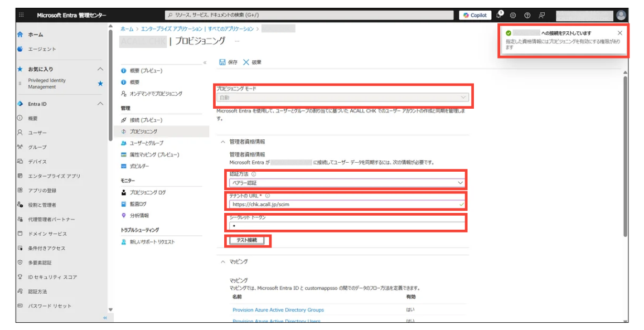Click the discard (破棄) toolbar icon
This screenshot has height=330, width=644.
(246, 62)
